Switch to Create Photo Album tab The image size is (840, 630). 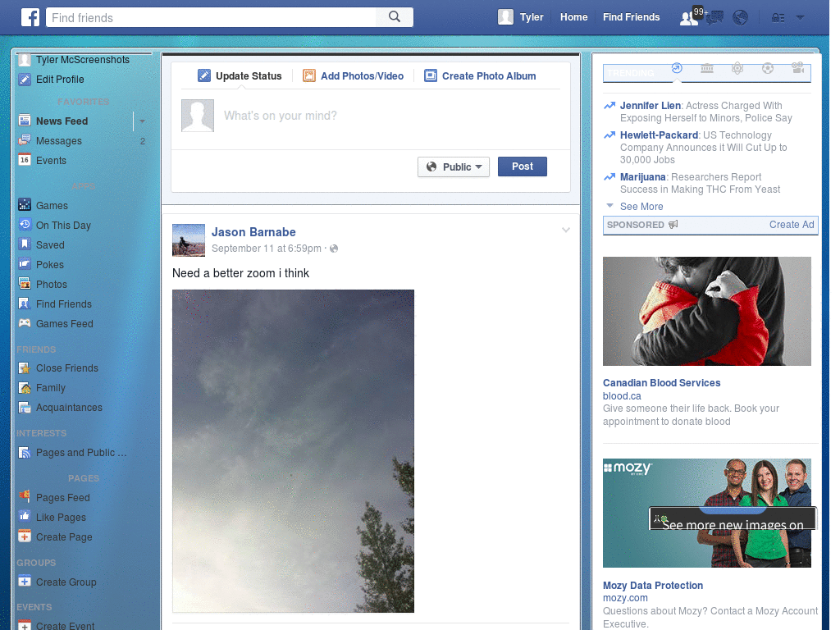click(x=487, y=75)
